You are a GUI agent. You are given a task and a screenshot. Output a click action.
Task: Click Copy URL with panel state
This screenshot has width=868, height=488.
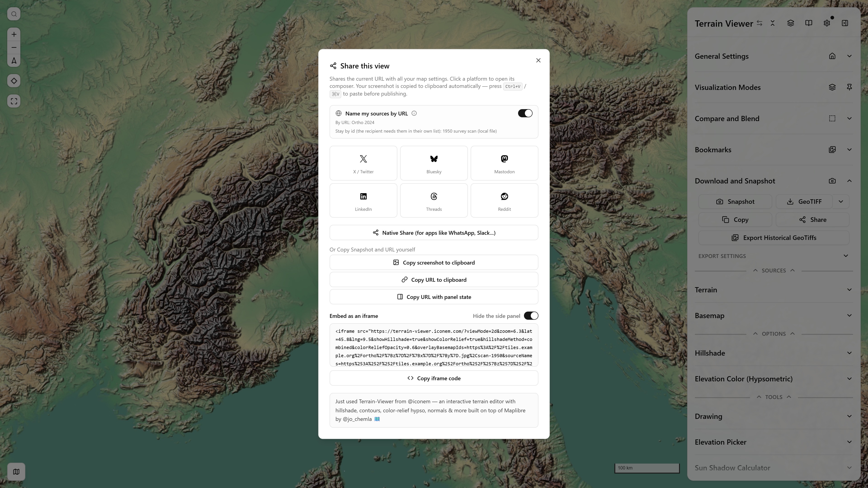[434, 297]
